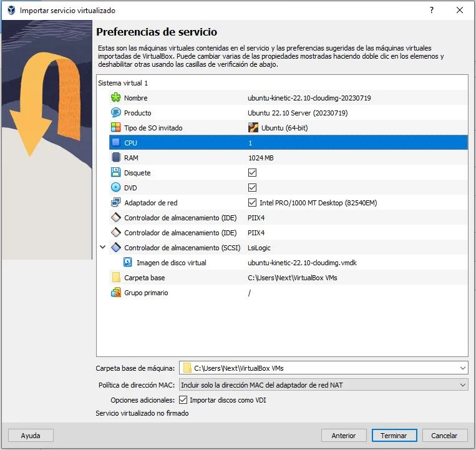The height and width of the screenshot is (450, 476).
Task: Click the Ayuda button
Action: [x=31, y=436]
